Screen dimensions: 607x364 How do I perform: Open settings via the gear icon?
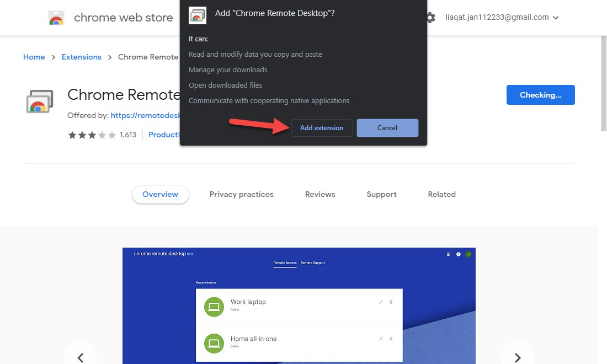(x=431, y=18)
